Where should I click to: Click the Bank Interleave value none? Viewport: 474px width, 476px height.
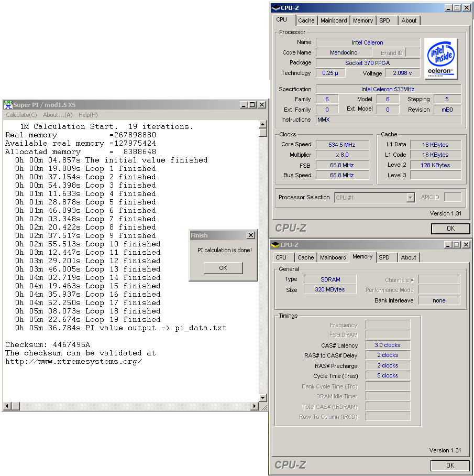point(439,300)
